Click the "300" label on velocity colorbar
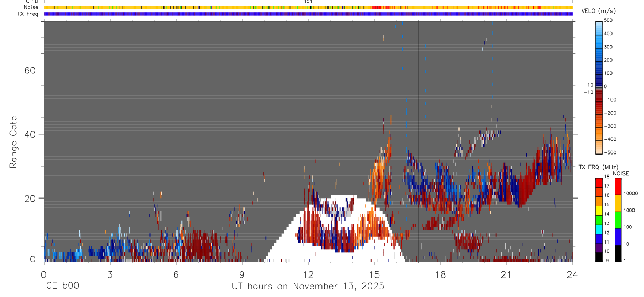Image resolution: width=644 pixels, height=297 pixels. tap(608, 47)
